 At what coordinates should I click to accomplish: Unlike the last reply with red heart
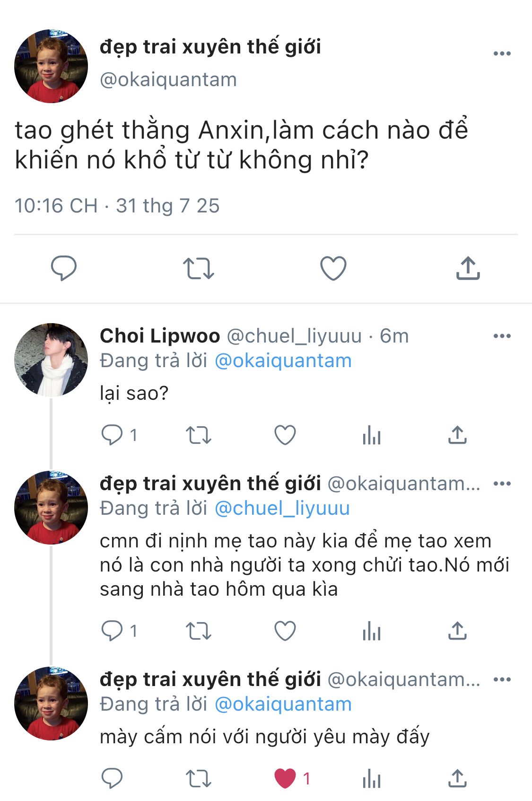click(285, 778)
